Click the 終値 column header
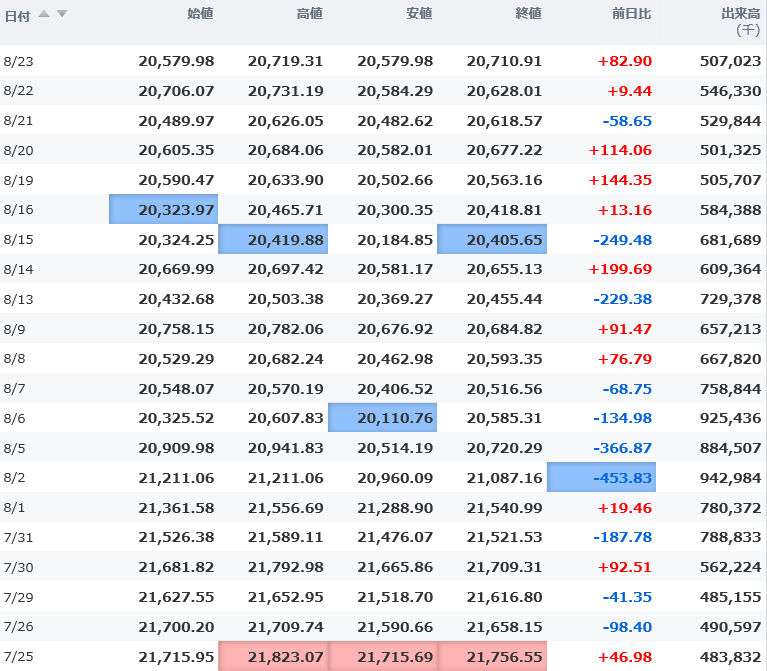The height and width of the screenshot is (671, 767). point(528,14)
